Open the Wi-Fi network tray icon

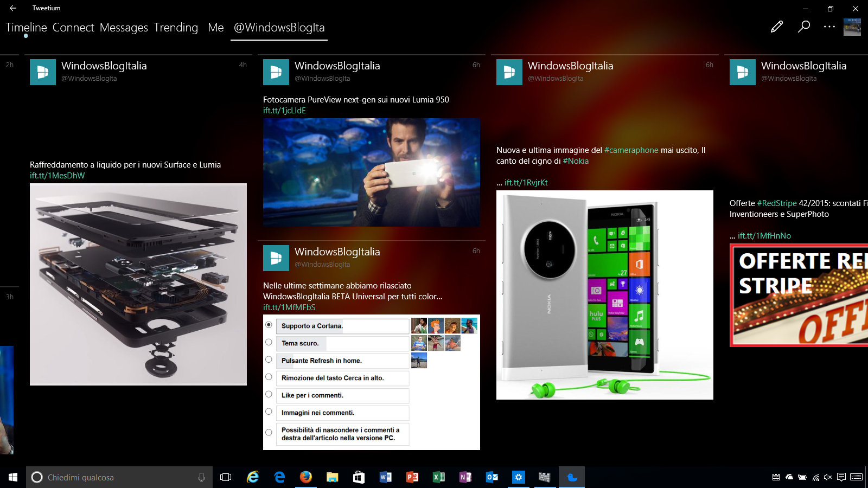tap(815, 477)
